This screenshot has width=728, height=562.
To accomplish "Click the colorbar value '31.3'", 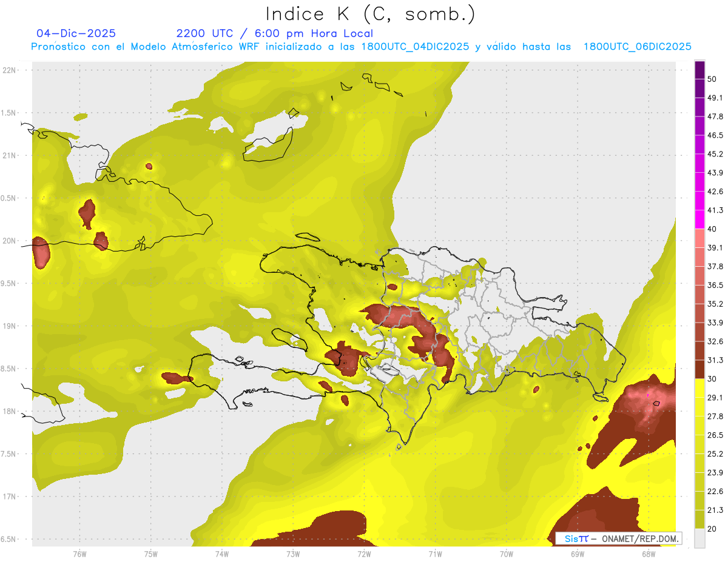I will pyautogui.click(x=715, y=360).
